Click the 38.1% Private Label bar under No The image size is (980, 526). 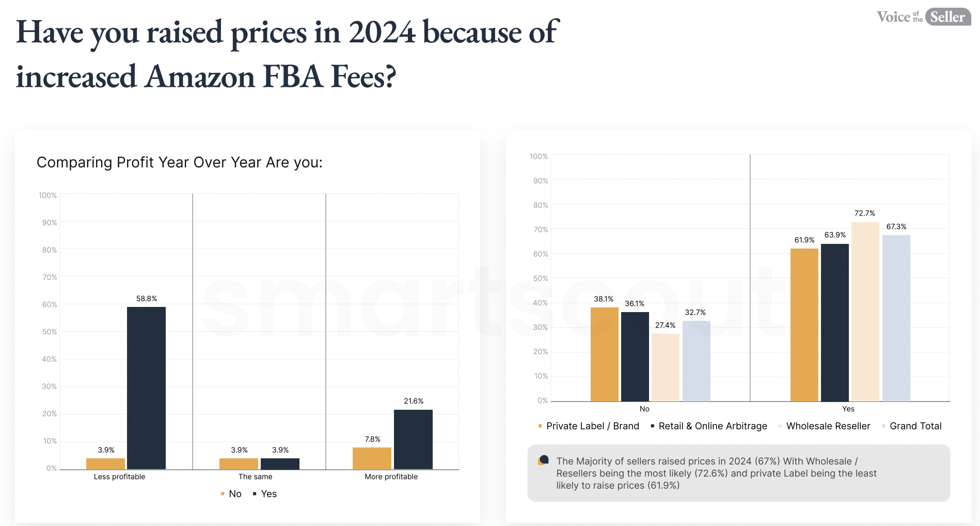coord(605,354)
